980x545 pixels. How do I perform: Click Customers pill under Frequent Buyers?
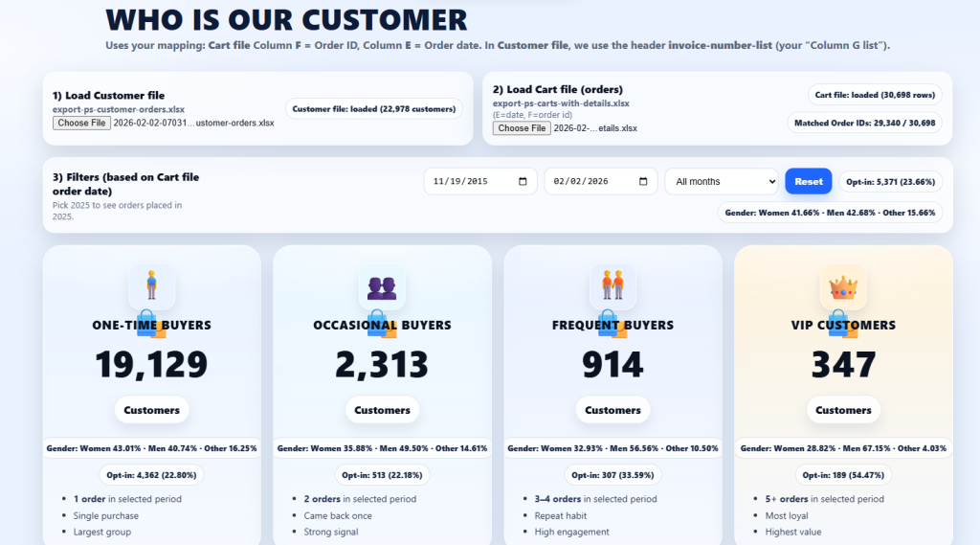[x=612, y=410]
